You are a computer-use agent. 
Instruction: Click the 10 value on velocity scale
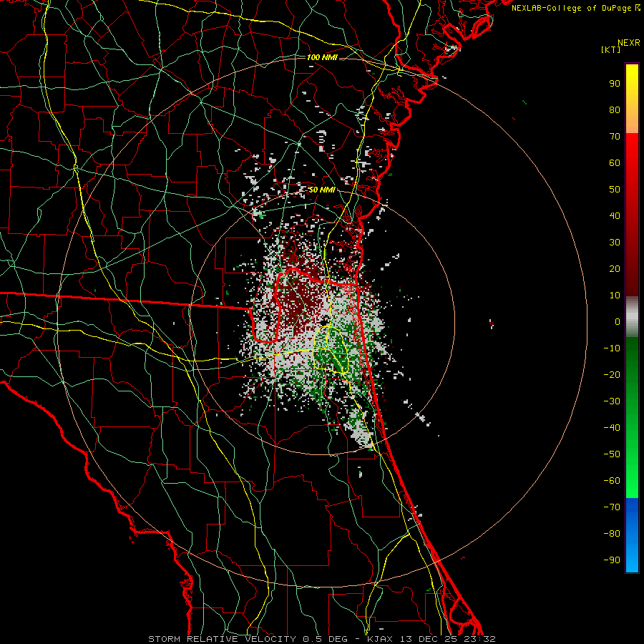point(615,296)
